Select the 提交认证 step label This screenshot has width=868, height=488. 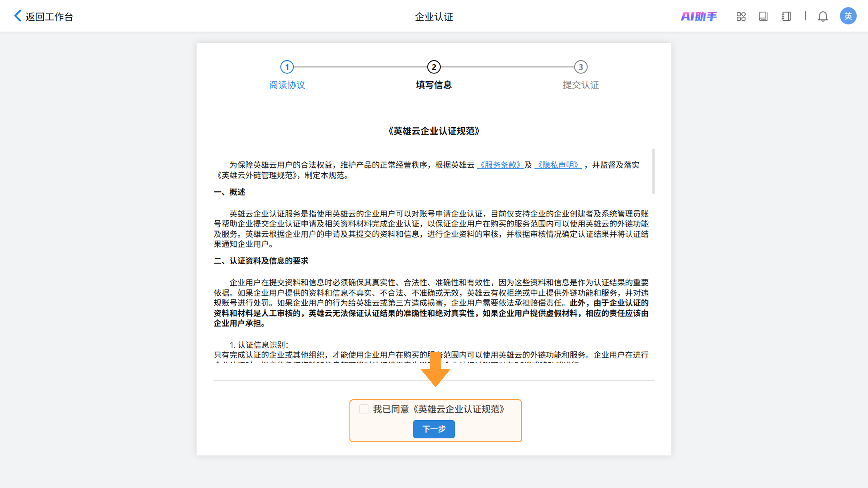pos(580,85)
